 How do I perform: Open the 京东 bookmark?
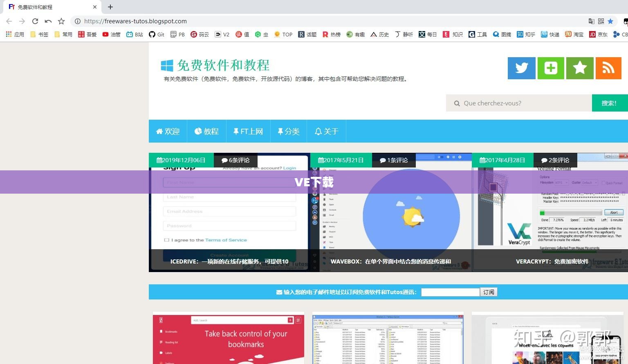point(599,34)
